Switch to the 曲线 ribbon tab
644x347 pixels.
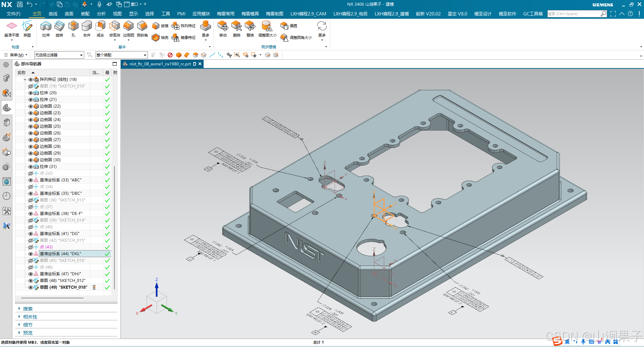tap(53, 14)
